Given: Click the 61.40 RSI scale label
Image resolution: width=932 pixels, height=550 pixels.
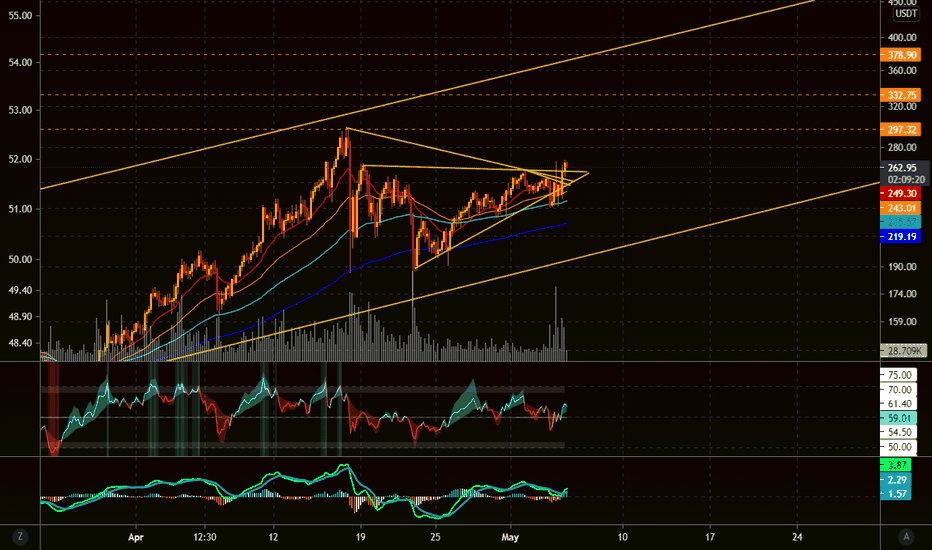Looking at the screenshot, I should click(x=899, y=404).
